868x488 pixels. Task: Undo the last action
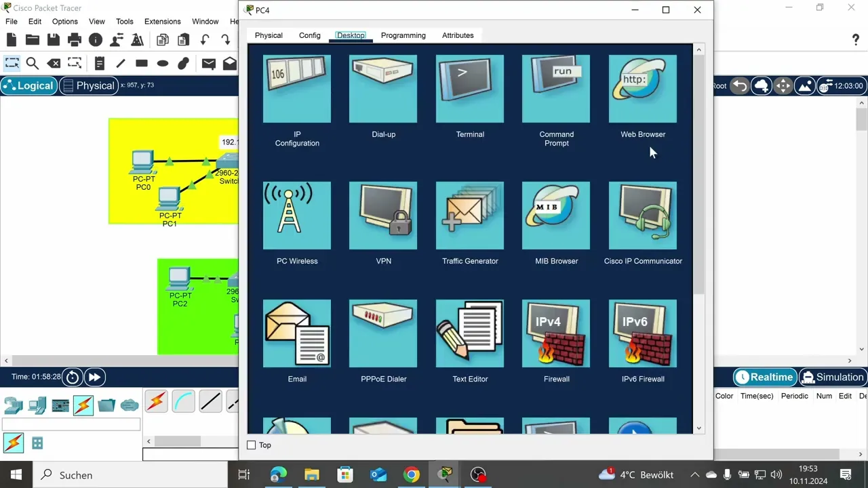(x=205, y=40)
